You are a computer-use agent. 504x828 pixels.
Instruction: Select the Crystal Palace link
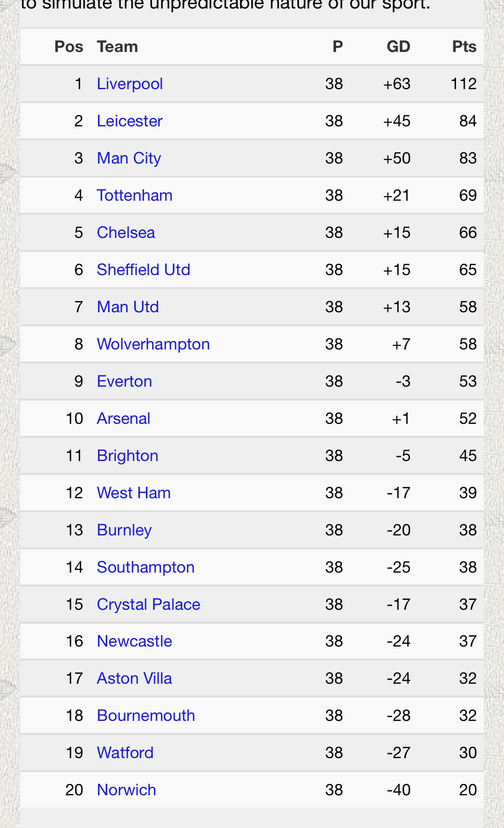[x=148, y=604]
